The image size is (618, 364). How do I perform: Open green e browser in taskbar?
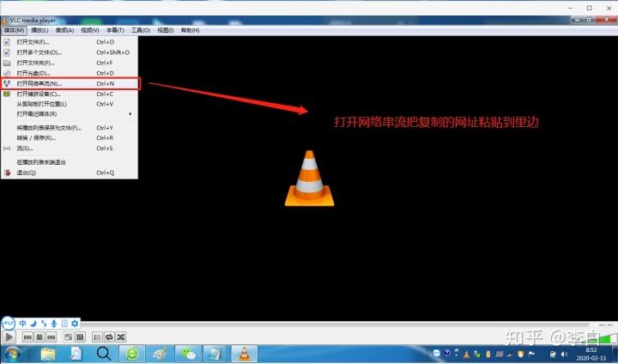pos(132,354)
